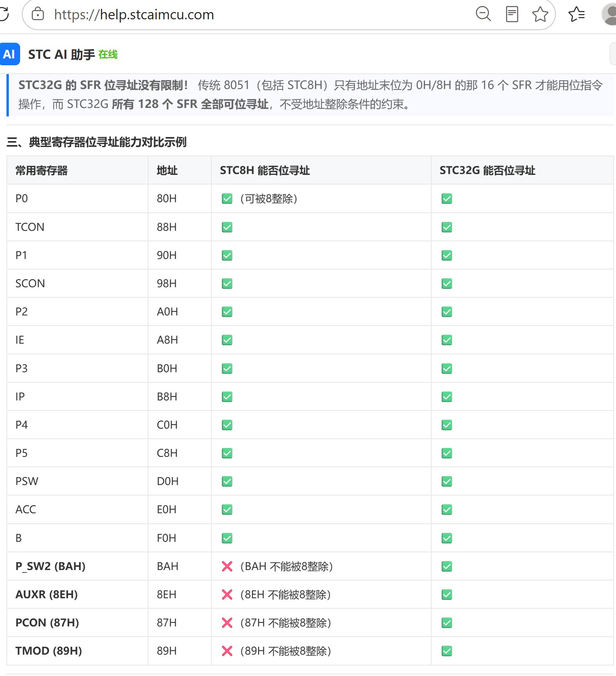The width and height of the screenshot is (616, 676).
Task: Click STC8H green check in P0 row
Action: 227,199
